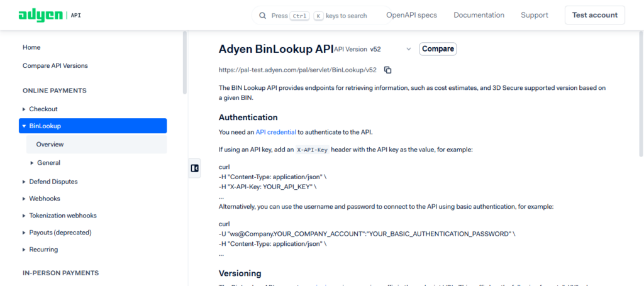Click the Versioning heading
644x286 pixels.
point(240,273)
